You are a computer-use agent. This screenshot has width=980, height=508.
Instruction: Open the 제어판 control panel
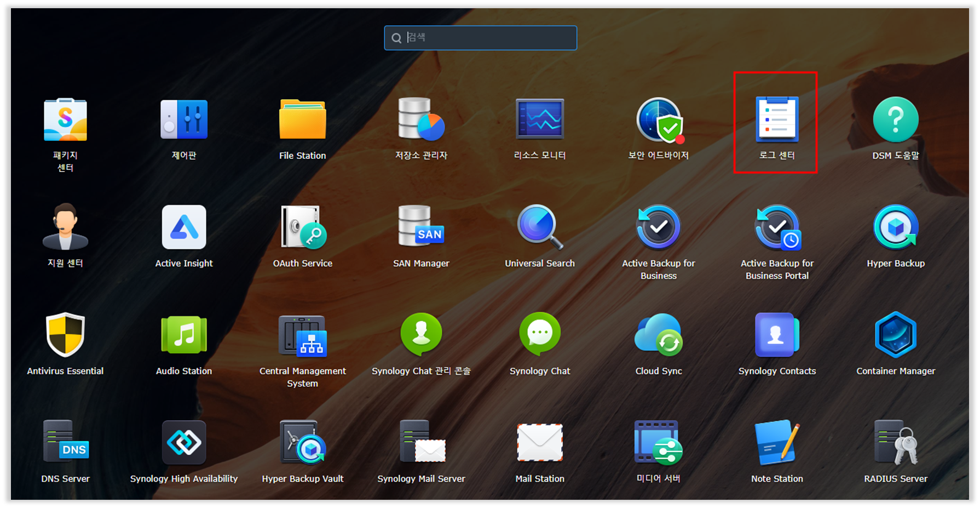tap(184, 120)
